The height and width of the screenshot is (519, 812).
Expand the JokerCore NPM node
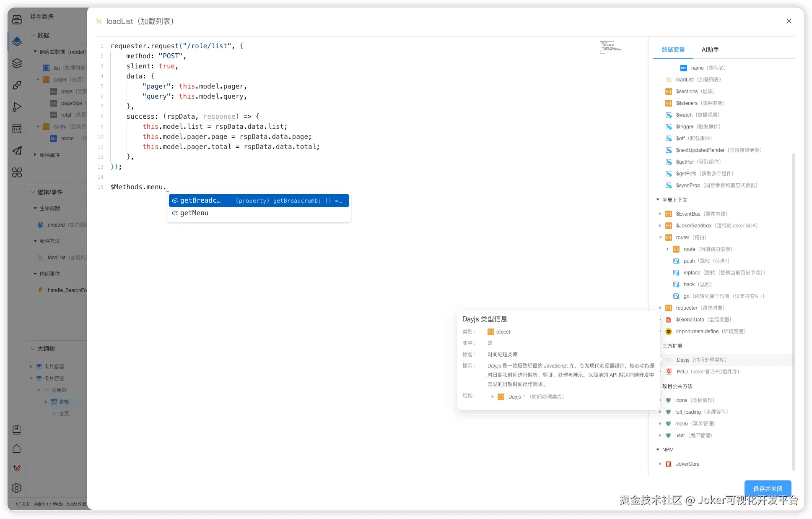click(x=660, y=464)
